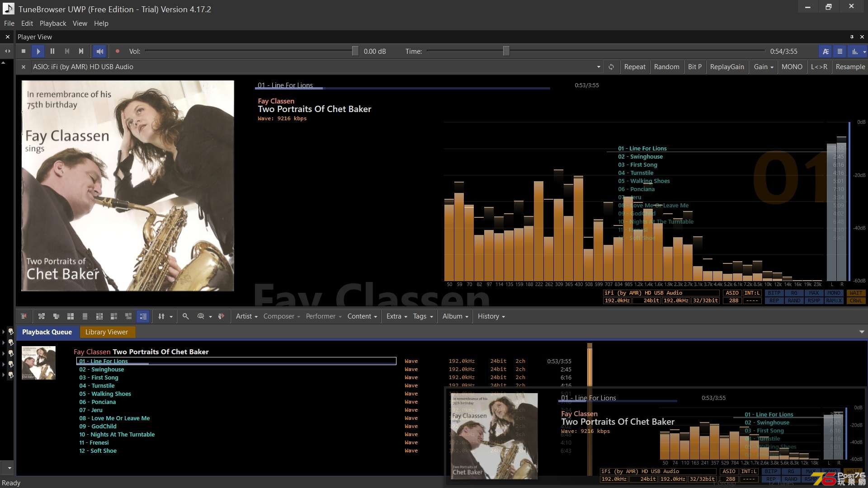Toggle Resample option
The width and height of the screenshot is (868, 488).
click(850, 66)
